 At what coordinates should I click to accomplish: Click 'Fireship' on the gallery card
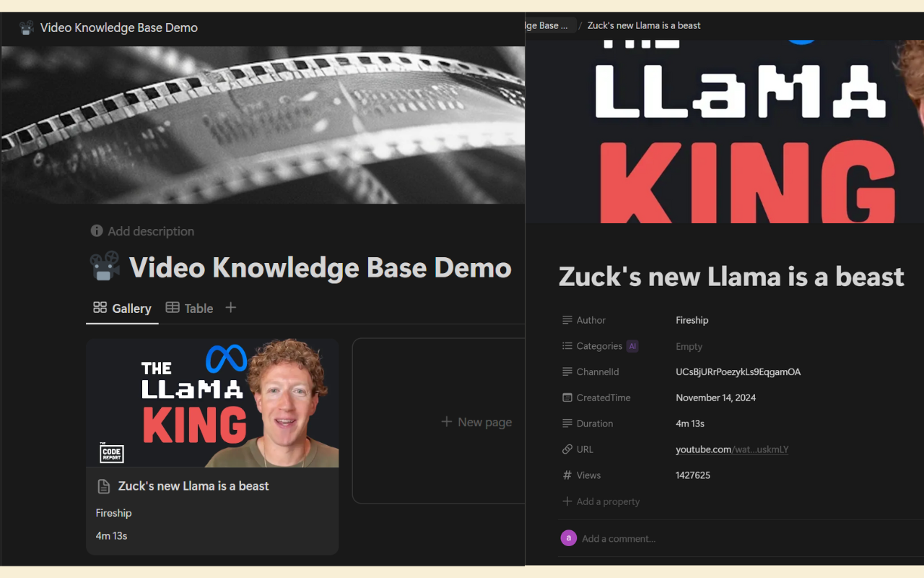click(x=114, y=513)
